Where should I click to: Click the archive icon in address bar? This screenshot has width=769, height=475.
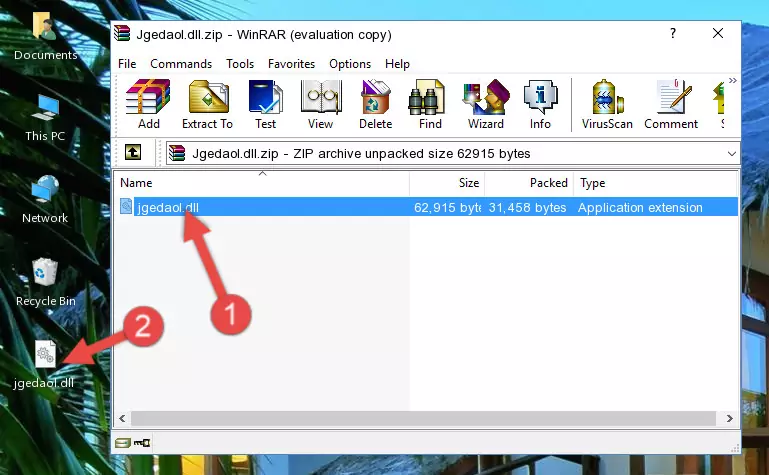pos(177,153)
